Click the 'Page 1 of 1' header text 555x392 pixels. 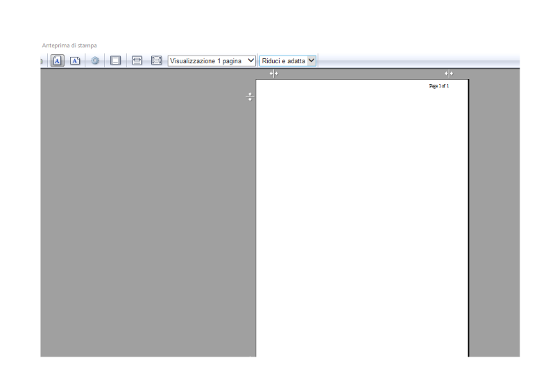pos(439,86)
